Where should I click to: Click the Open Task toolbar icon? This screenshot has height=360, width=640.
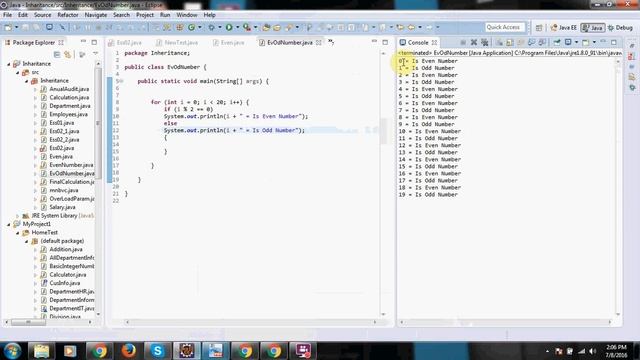tap(277, 27)
